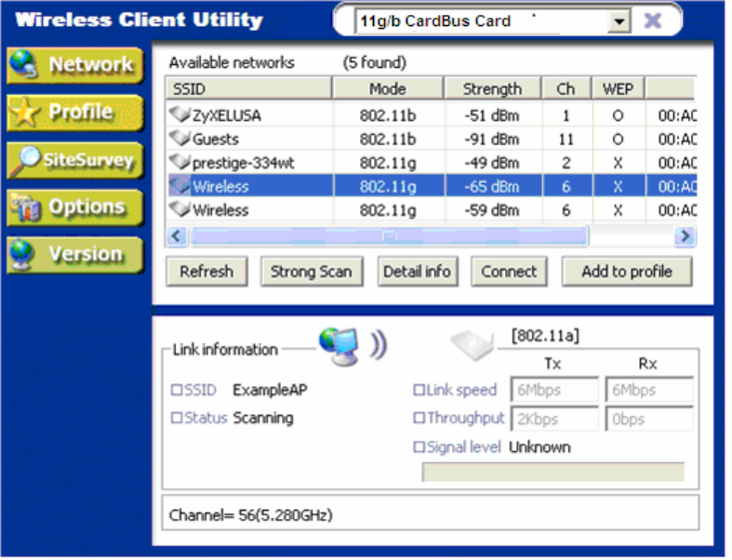
Task: Click the Scanning status text
Action: (x=263, y=418)
